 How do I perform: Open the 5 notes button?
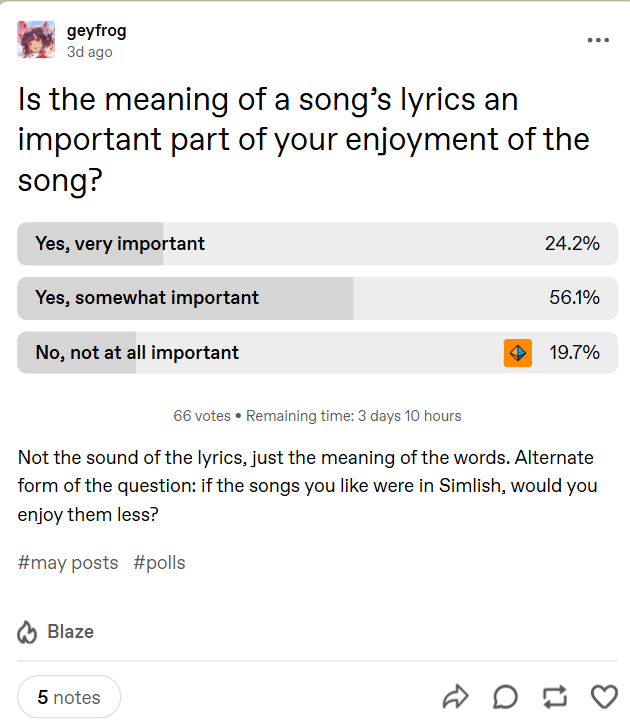[x=69, y=697]
